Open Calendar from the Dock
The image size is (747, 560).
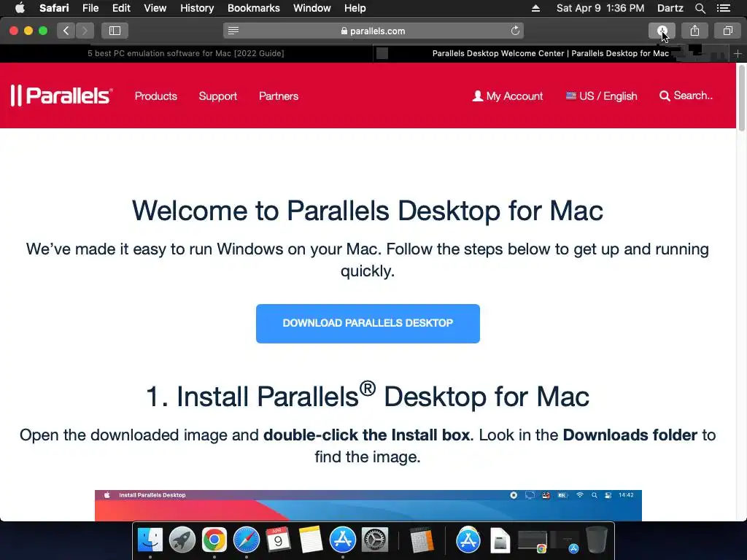tap(278, 540)
